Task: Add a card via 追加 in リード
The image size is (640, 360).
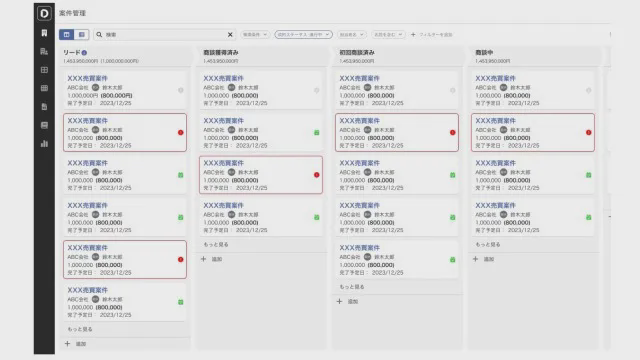Action: click(76, 344)
